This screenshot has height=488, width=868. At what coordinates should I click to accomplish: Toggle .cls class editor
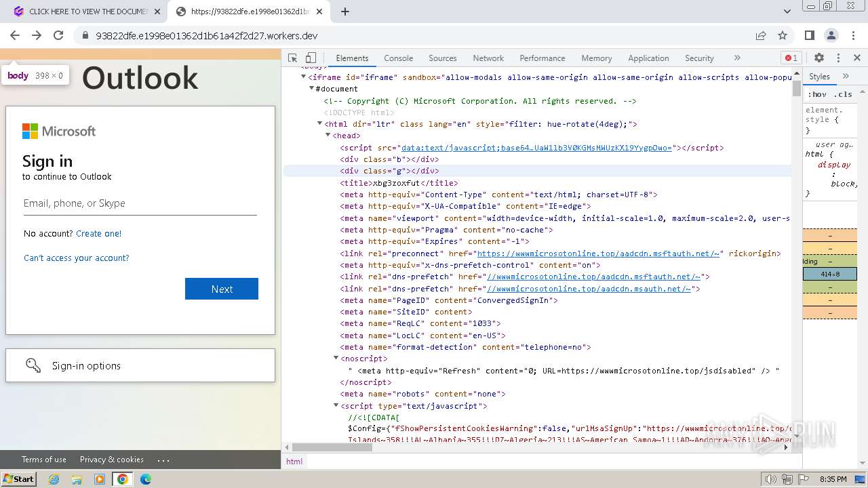click(843, 94)
